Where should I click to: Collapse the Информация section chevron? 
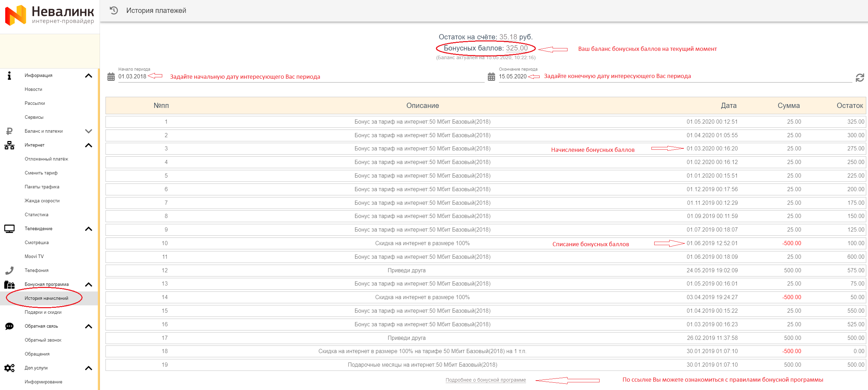tap(88, 76)
